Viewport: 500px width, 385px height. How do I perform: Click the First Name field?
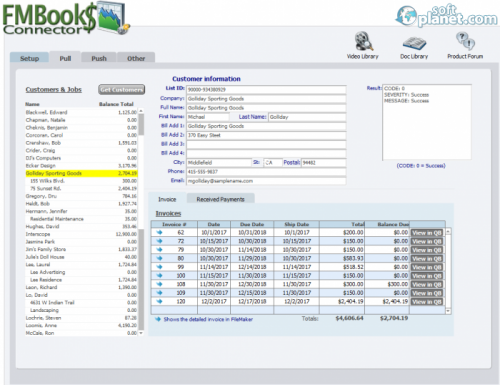(x=208, y=117)
